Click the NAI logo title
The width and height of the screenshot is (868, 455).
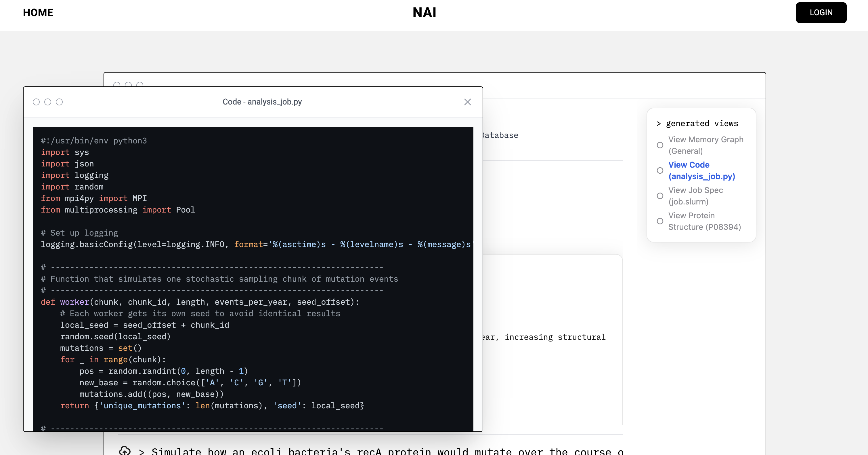[x=424, y=12]
